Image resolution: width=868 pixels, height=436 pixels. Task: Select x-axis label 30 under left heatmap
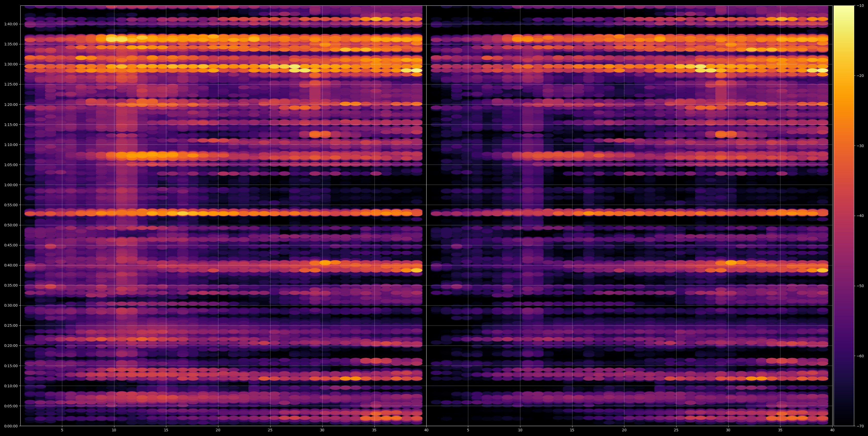(x=322, y=430)
